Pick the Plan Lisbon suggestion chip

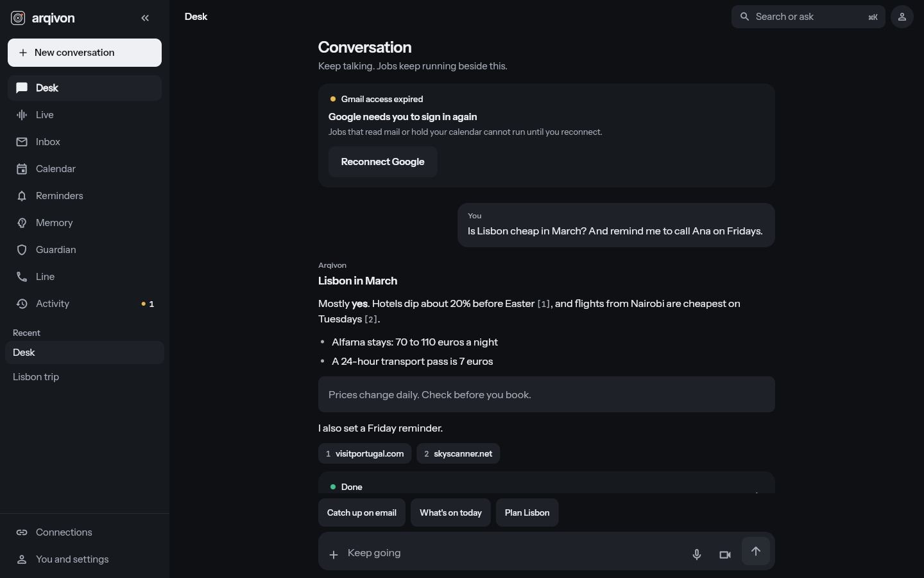point(527,512)
